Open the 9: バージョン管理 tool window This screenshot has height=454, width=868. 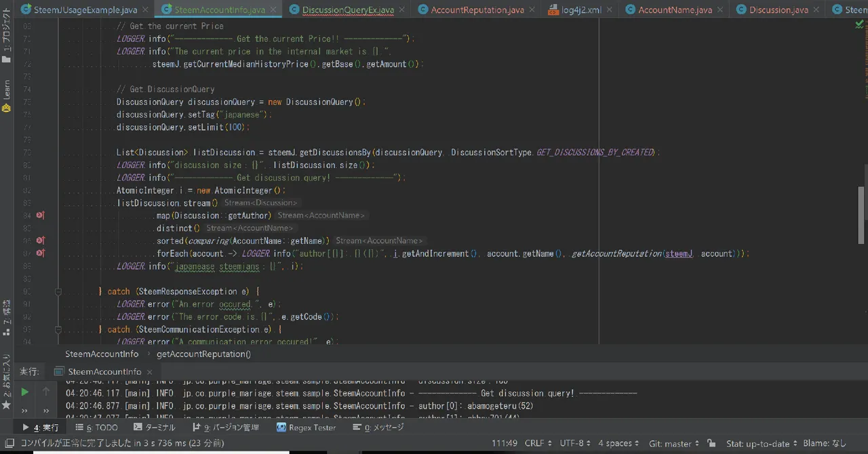[226, 427]
